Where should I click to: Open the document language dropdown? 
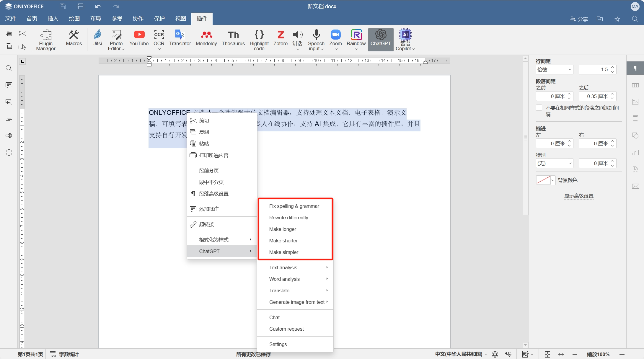(x=461, y=354)
